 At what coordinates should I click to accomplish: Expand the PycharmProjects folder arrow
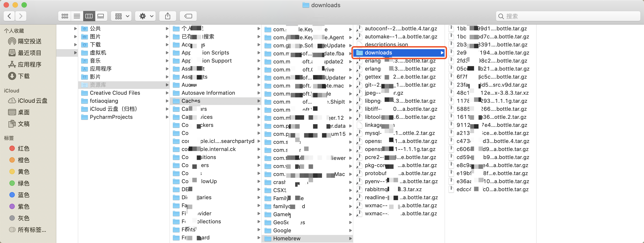167,117
